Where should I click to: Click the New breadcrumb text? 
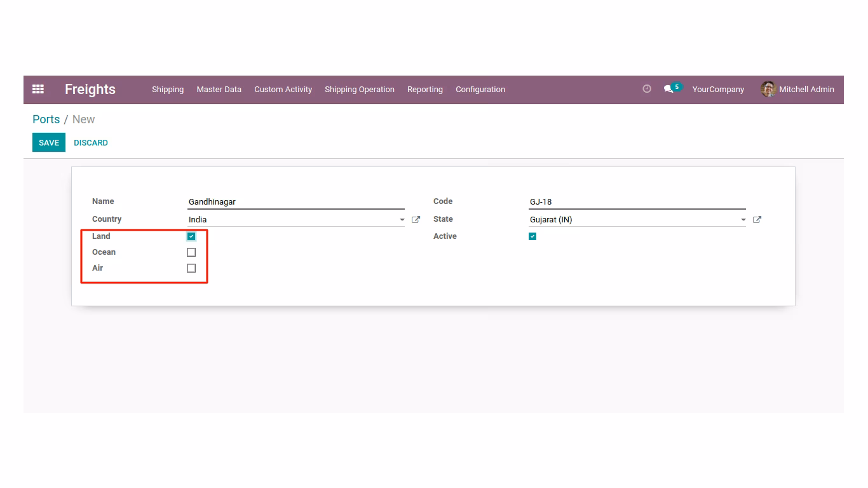coord(83,119)
